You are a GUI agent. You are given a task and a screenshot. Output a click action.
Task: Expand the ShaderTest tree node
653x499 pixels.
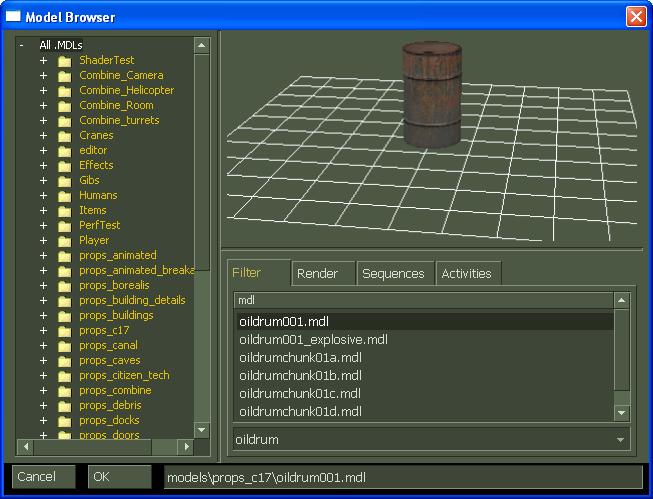tap(43, 60)
